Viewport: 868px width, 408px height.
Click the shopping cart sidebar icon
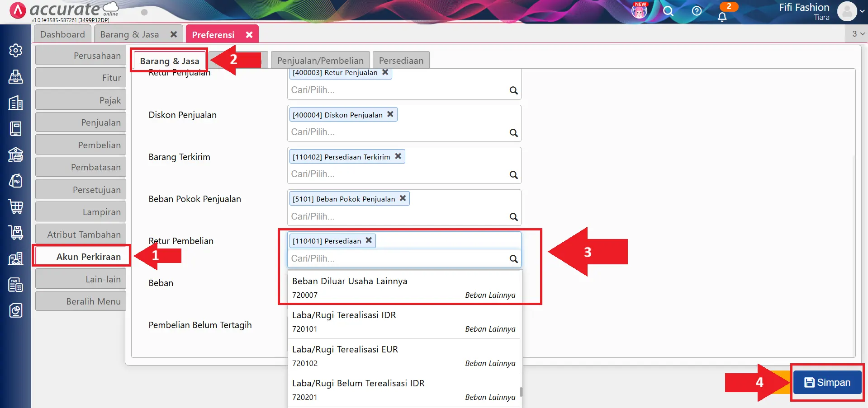point(16,206)
